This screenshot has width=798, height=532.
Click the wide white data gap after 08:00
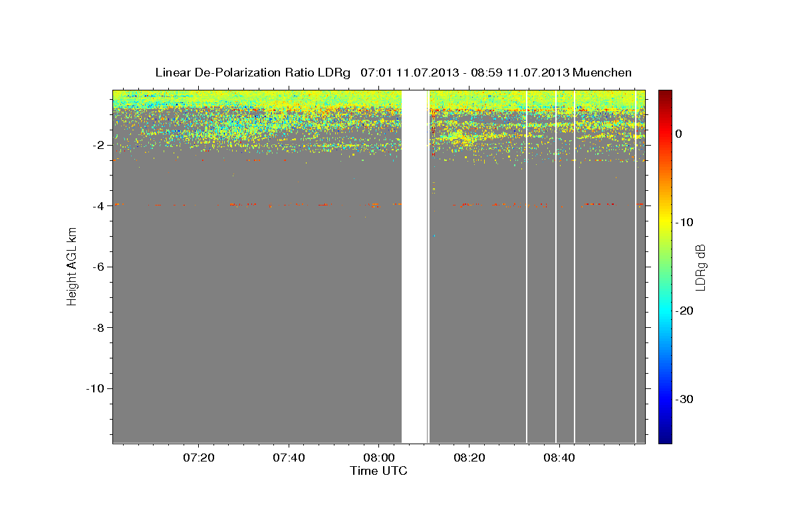[x=414, y=266]
